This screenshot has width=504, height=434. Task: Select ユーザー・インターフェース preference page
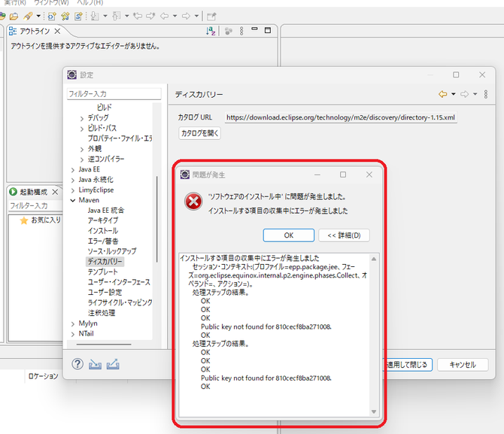pos(119,282)
